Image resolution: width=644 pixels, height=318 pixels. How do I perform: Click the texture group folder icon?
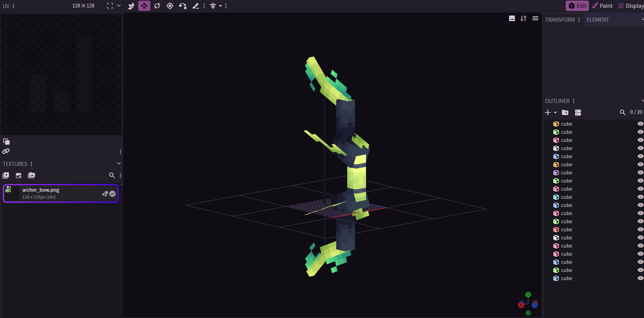point(31,175)
